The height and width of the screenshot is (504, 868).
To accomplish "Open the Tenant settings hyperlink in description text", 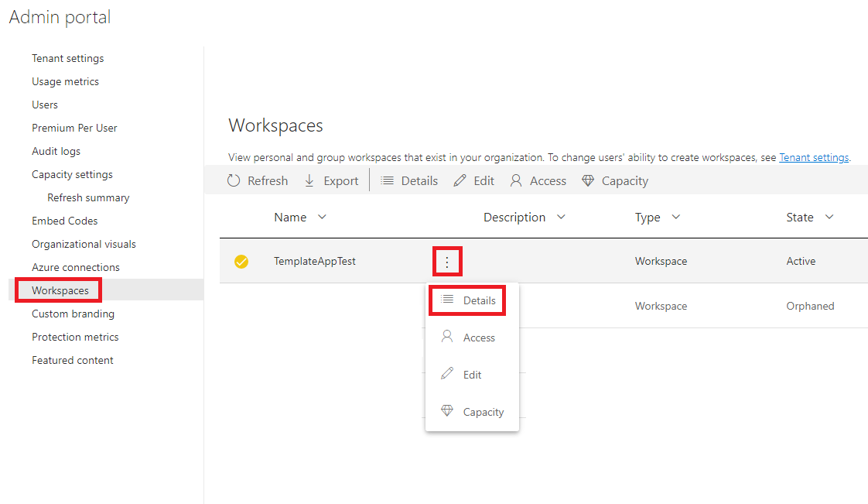I will click(814, 157).
